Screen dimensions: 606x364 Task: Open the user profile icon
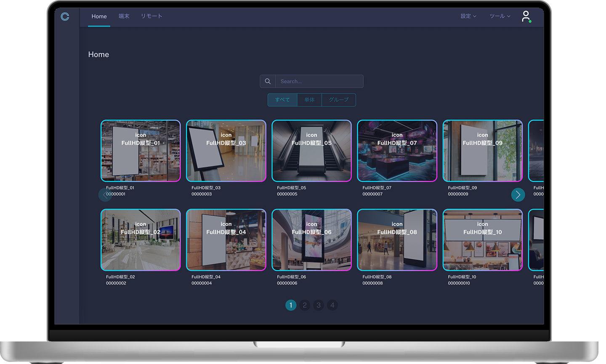tap(526, 16)
